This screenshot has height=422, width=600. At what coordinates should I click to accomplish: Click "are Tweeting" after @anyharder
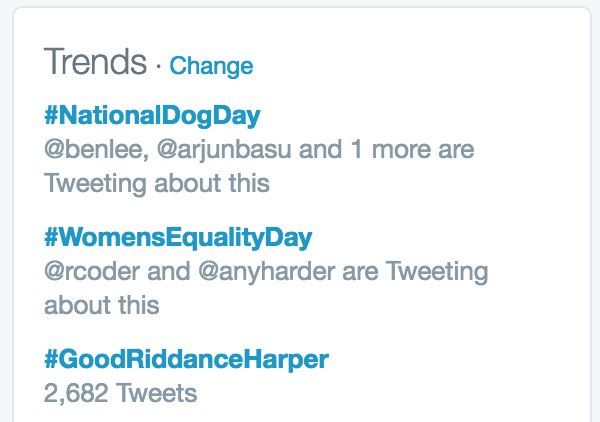click(402, 272)
